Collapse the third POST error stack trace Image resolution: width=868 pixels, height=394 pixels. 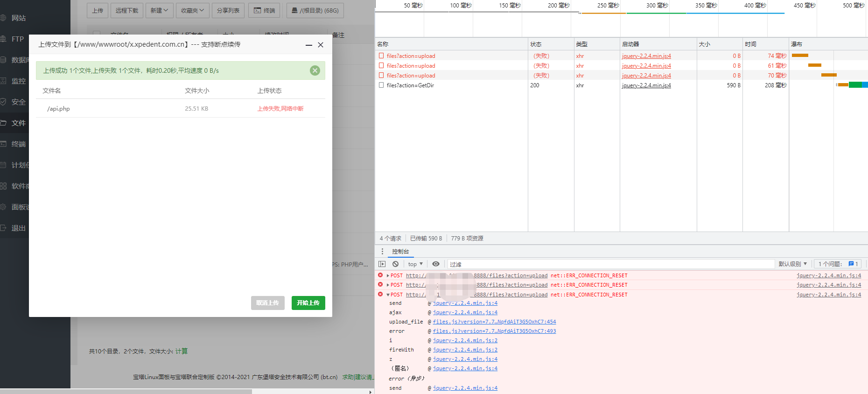click(x=388, y=295)
